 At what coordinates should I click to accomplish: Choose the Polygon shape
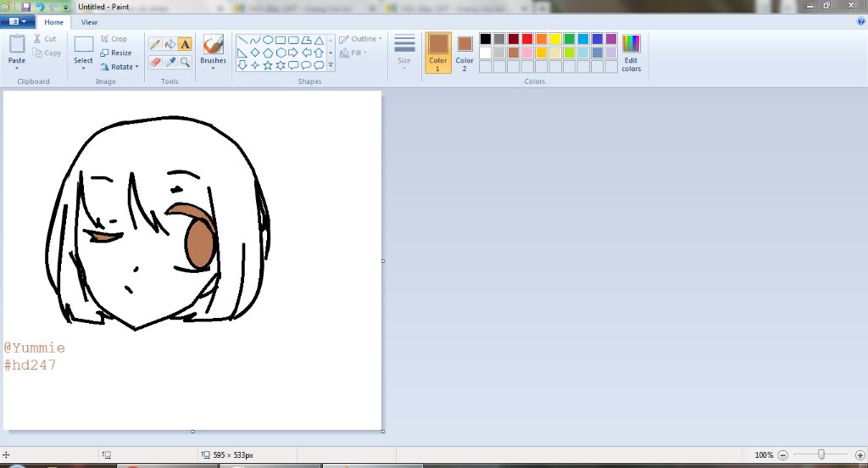tap(306, 40)
